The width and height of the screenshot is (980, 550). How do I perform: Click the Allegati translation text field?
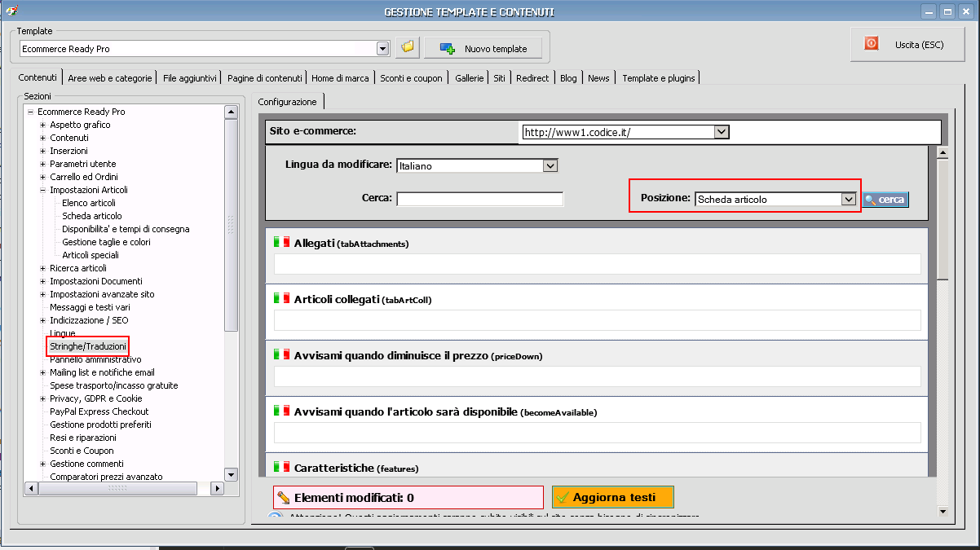click(x=598, y=264)
